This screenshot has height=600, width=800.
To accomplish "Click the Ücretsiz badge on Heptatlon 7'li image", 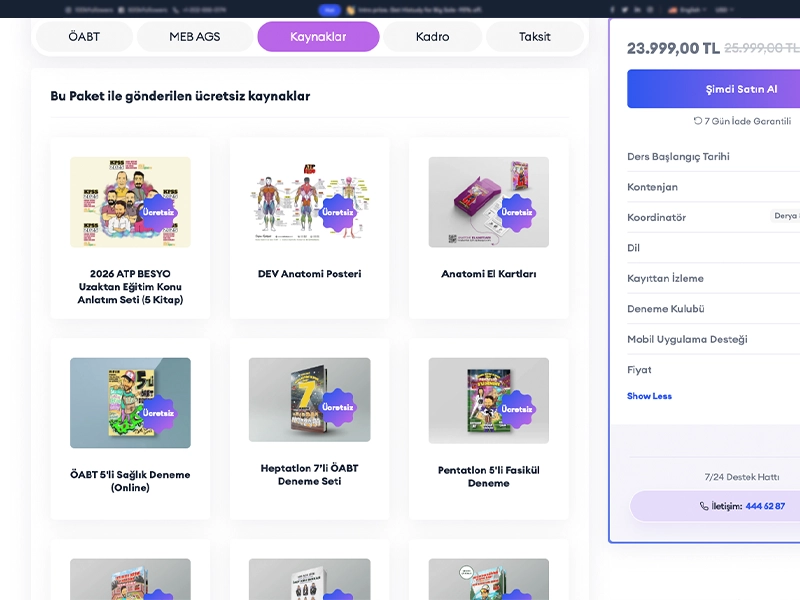I will pyautogui.click(x=337, y=407).
